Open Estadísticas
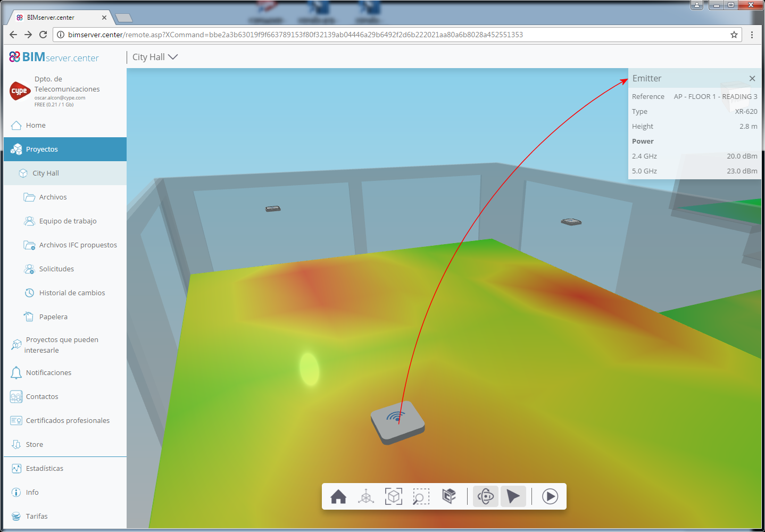Image resolution: width=765 pixels, height=532 pixels. coord(65,469)
